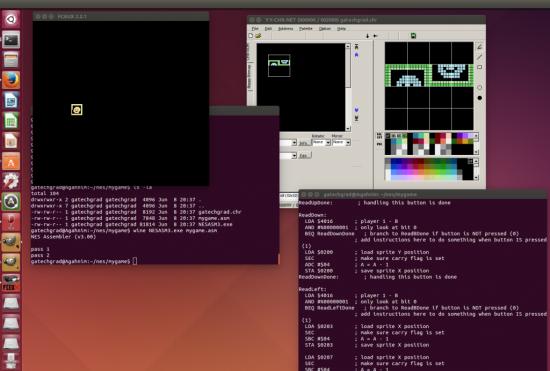The height and width of the screenshot is (371, 550).
Task: Click the 'ReadDown:' label in code window
Action: coord(313,215)
